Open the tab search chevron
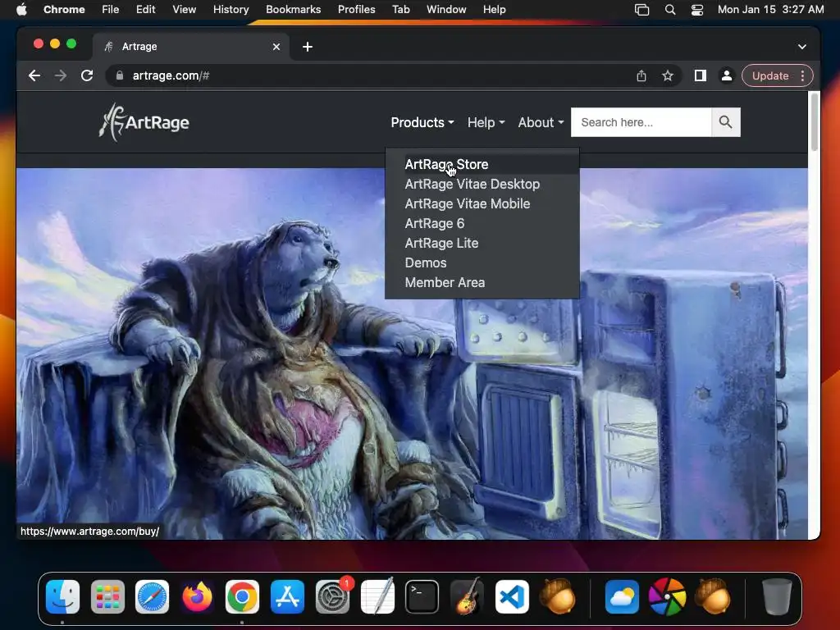This screenshot has width=840, height=630. click(802, 47)
